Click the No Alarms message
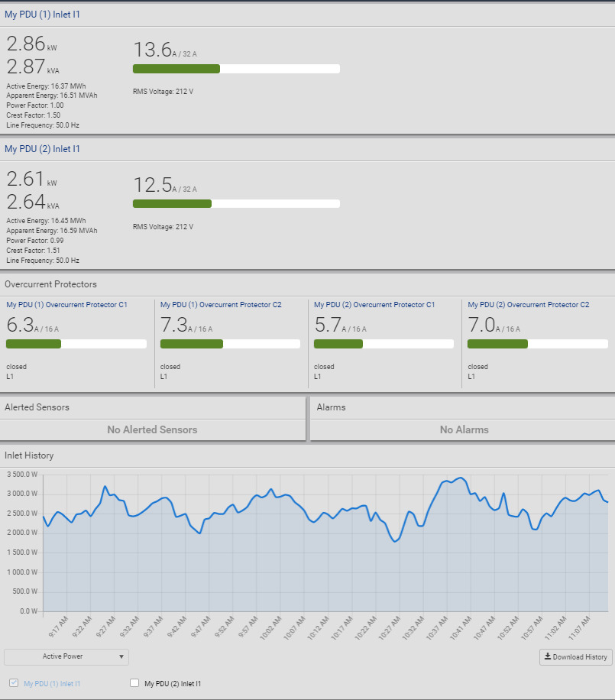This screenshot has width=615, height=700. point(464,429)
